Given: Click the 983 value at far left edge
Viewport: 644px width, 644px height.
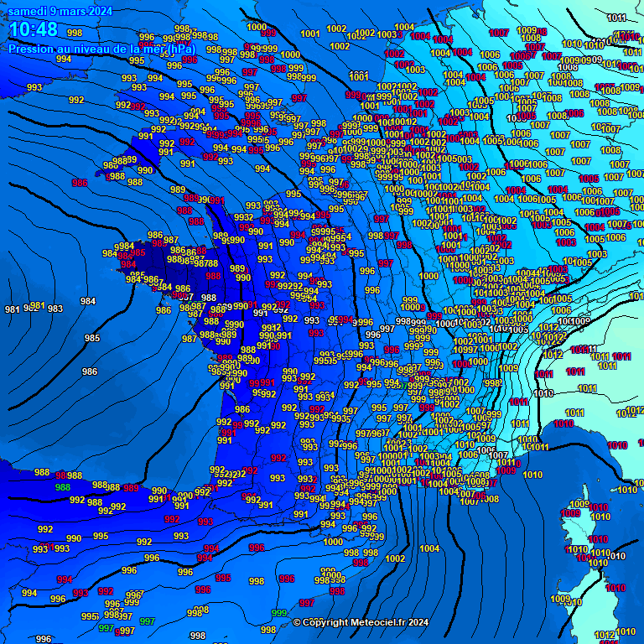Looking at the screenshot, I should point(55,309).
